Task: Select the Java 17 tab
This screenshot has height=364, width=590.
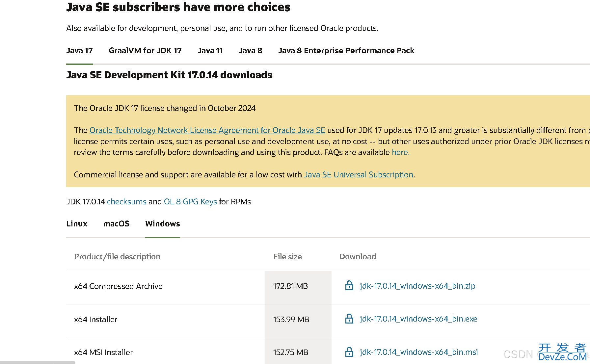Action: 79,51
